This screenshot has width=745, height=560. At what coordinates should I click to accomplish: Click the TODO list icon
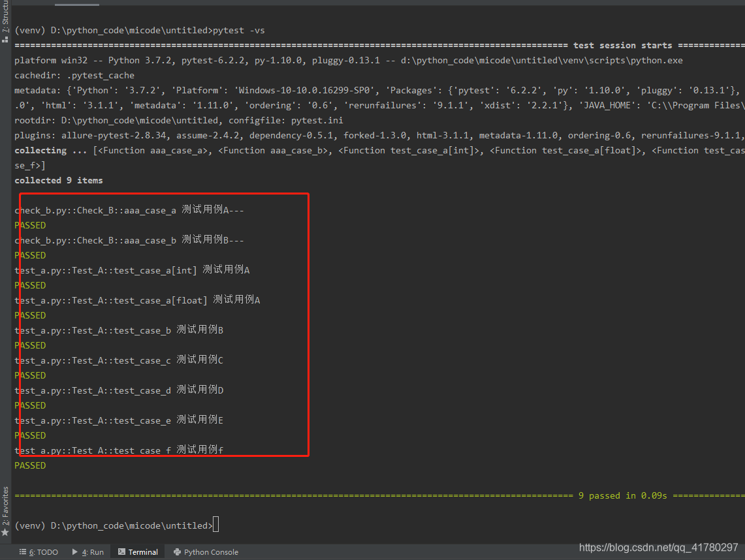pos(23,552)
